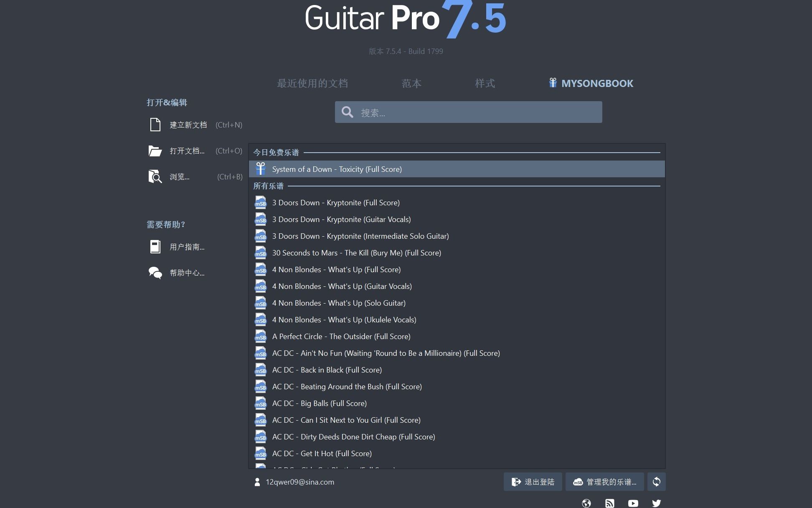Select Kryptonite (Intermediate Solo Guitar) row
The width and height of the screenshot is (812, 508).
pyautogui.click(x=457, y=236)
